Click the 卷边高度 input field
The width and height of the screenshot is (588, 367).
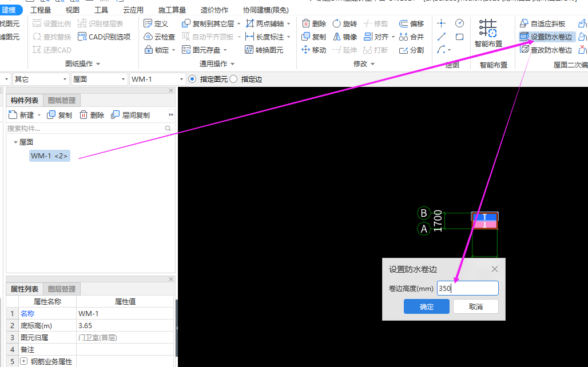click(x=468, y=288)
